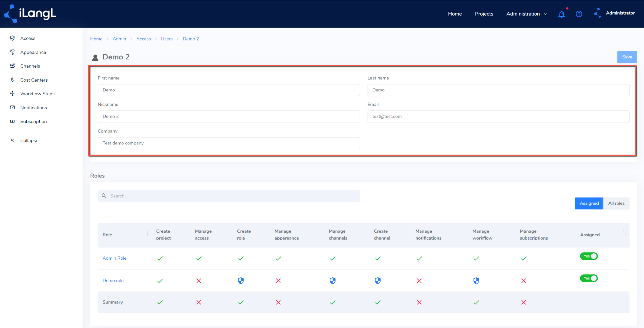The width and height of the screenshot is (644, 328).
Task: Click the iLangL logo
Action: coord(30,14)
